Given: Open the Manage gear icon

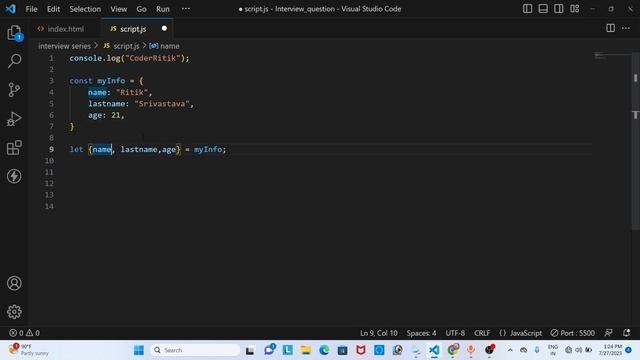Looking at the screenshot, I should coord(14,312).
